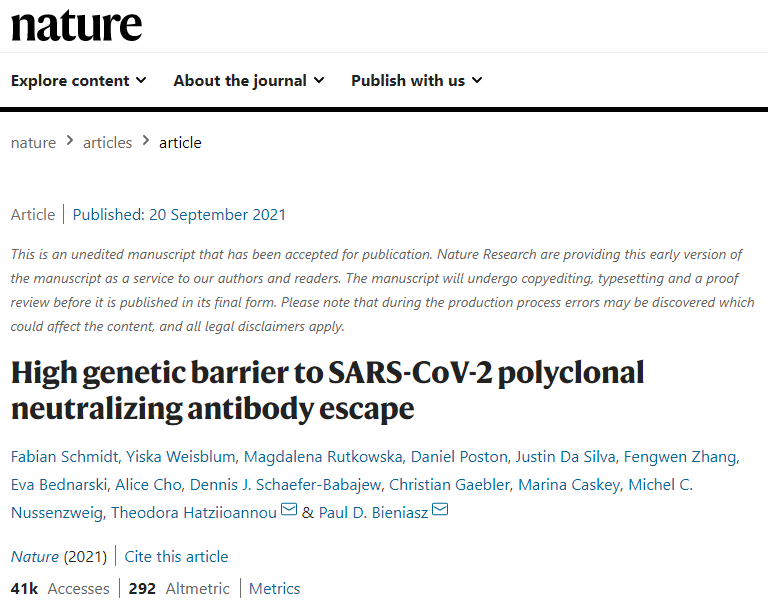768x609 pixels.
Task: Click envelope icon beside Theodora Hatziioannou
Action: point(289,510)
